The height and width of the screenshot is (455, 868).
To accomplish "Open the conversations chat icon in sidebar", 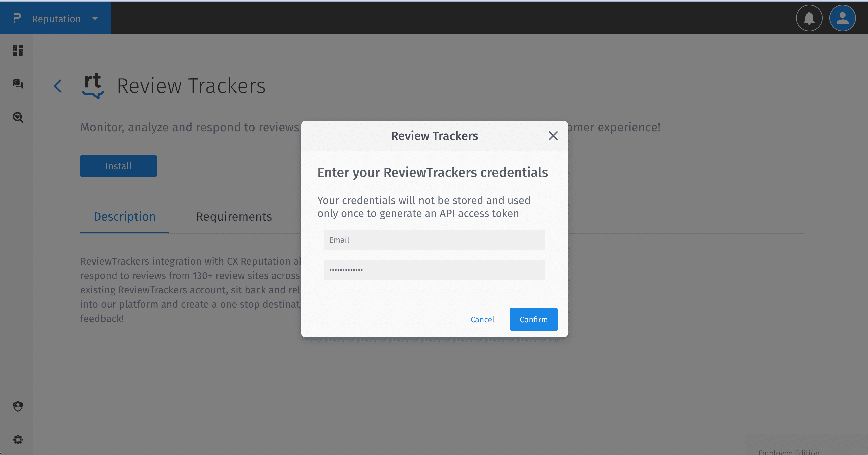I will tap(18, 84).
